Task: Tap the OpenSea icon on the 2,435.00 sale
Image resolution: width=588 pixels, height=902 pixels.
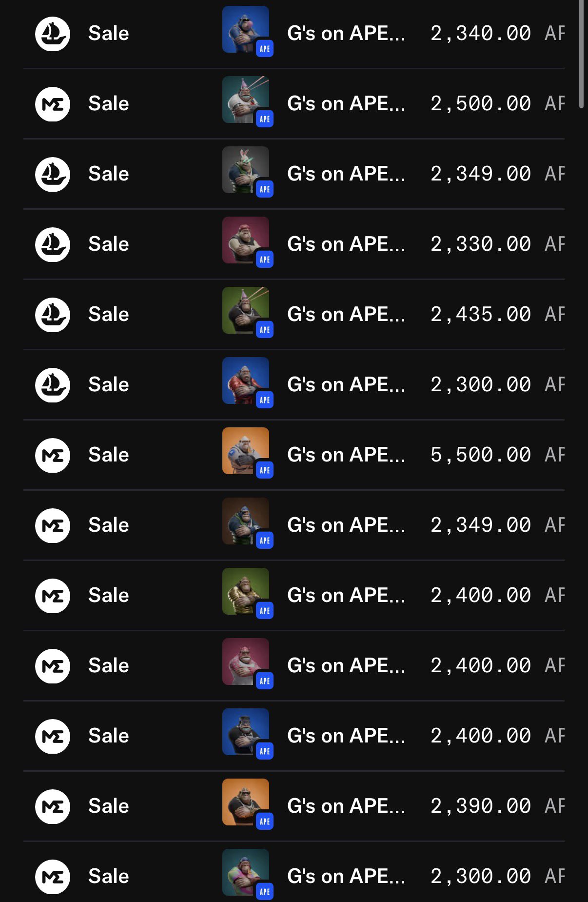Action: (x=53, y=315)
